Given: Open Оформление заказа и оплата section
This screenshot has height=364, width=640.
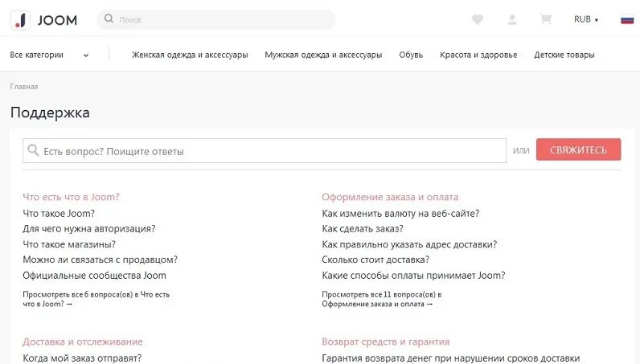Looking at the screenshot, I should point(390,197).
